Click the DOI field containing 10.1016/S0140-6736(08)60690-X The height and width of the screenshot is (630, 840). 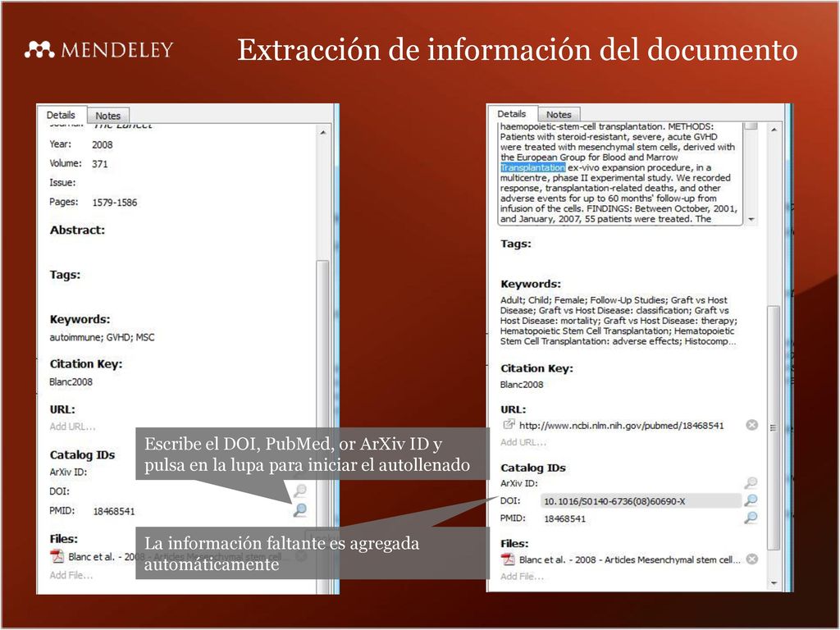tap(641, 501)
